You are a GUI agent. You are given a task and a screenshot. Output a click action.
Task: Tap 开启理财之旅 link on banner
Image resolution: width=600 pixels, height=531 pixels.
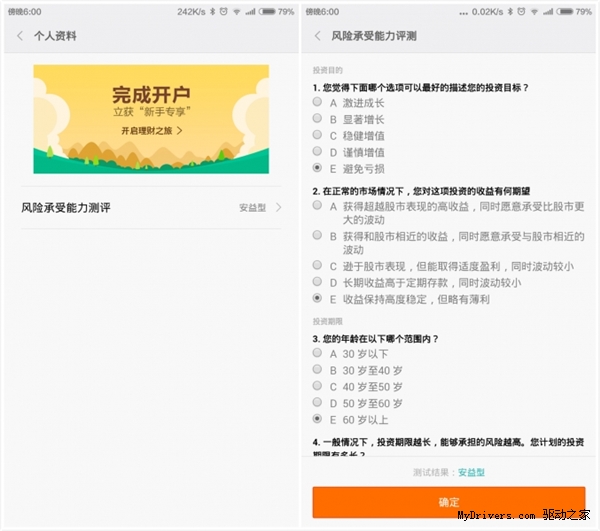(150, 131)
